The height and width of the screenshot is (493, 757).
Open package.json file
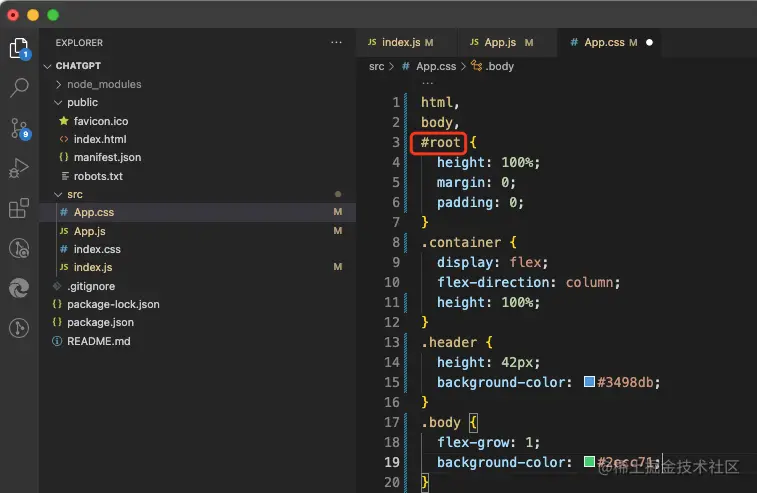pos(100,322)
